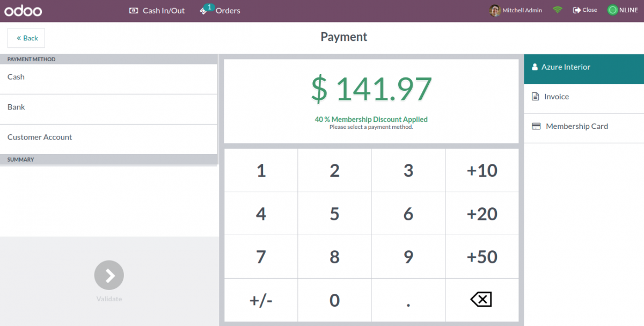Viewport: 644px width, 326px height.
Task: Go back using the Back button
Action: tap(26, 38)
